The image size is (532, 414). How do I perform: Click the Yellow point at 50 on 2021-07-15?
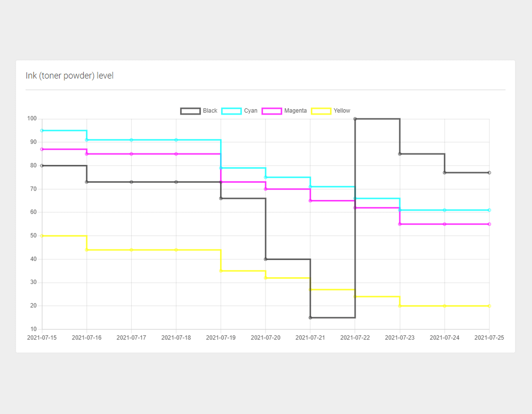point(42,236)
